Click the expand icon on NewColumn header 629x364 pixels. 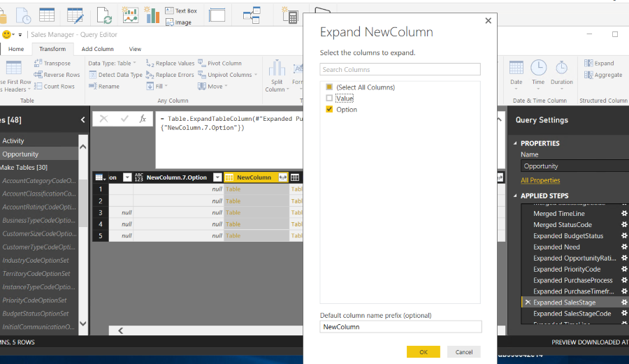(282, 177)
